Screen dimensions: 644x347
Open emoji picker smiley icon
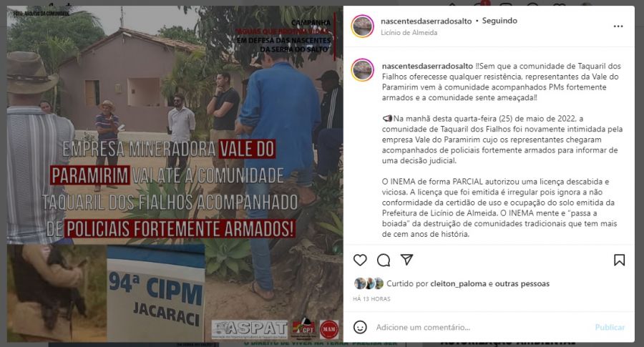(x=360, y=327)
